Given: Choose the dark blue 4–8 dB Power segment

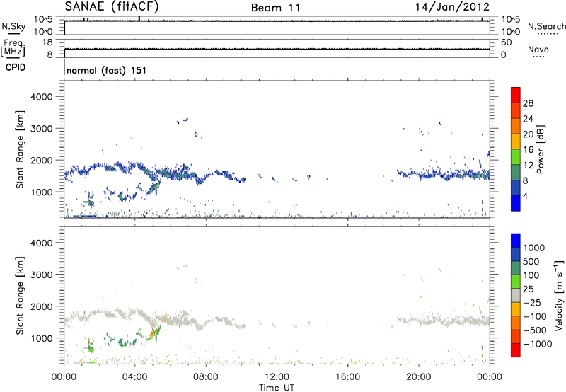Looking at the screenshot, I should pos(516,188).
